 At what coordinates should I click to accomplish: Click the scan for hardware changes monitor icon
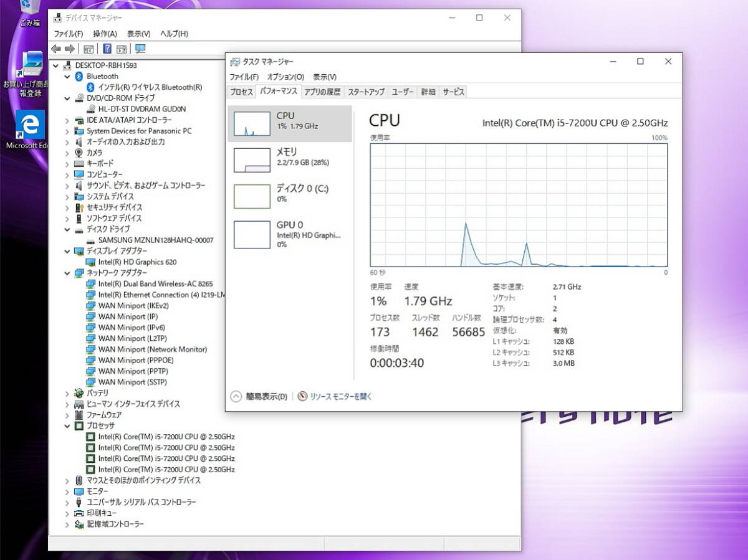140,49
